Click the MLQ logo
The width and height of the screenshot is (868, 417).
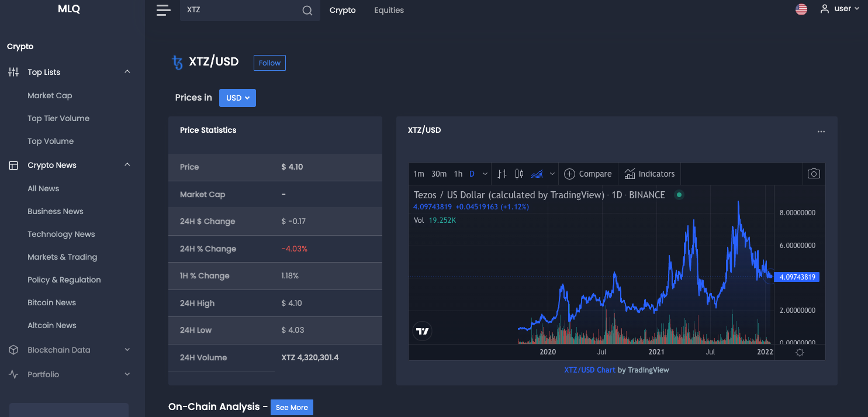pyautogui.click(x=69, y=9)
